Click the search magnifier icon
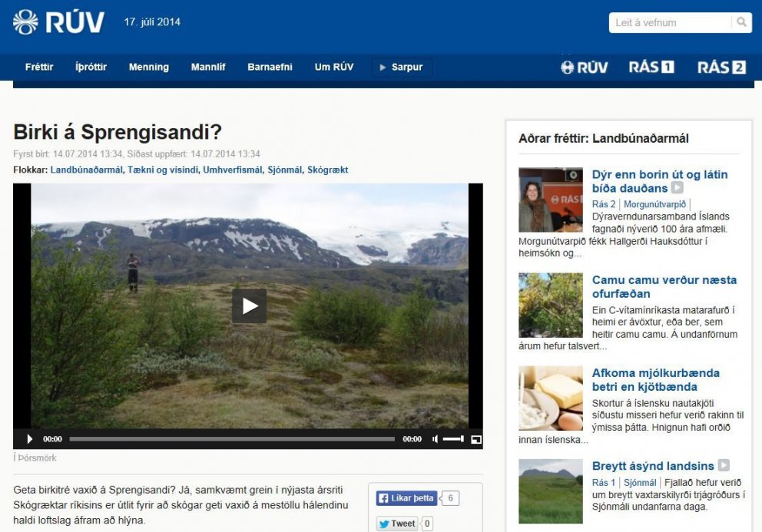The width and height of the screenshot is (762, 532). click(x=742, y=22)
